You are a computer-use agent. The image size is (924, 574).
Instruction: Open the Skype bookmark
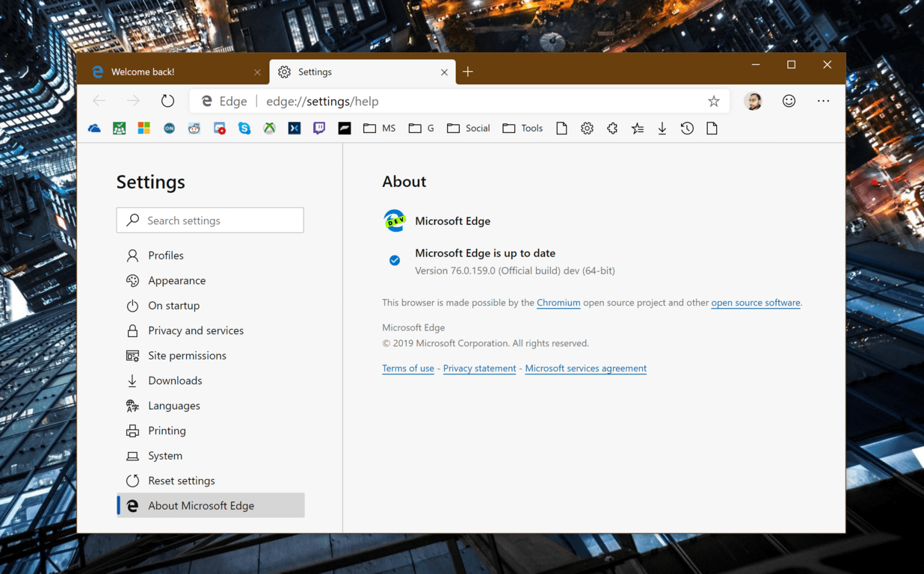click(x=244, y=129)
